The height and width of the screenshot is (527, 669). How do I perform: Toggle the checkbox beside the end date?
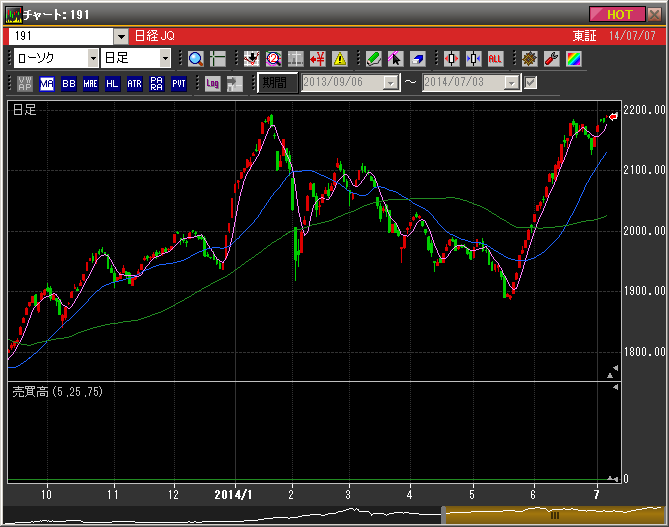tap(531, 84)
